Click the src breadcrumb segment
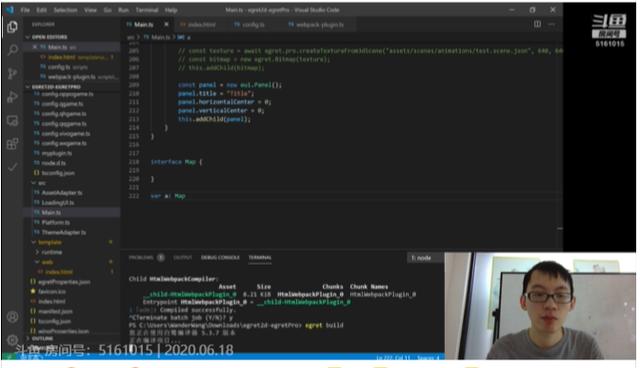640x368 pixels. point(131,37)
